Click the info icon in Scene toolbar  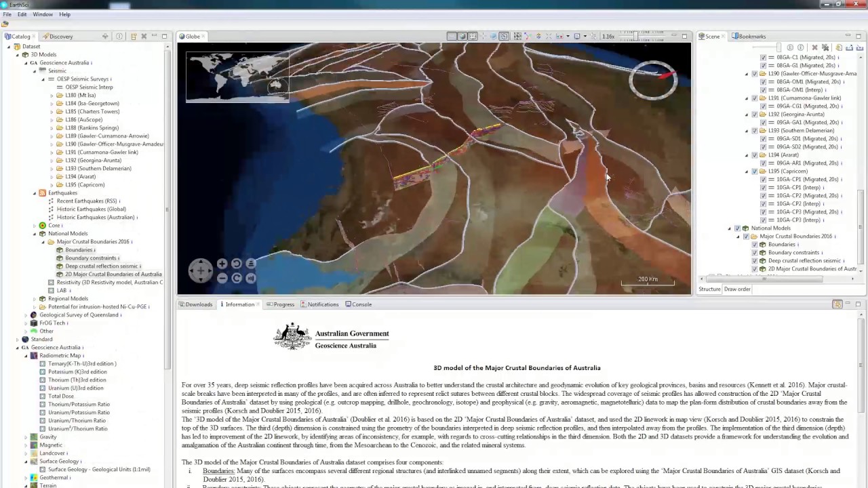pos(800,47)
